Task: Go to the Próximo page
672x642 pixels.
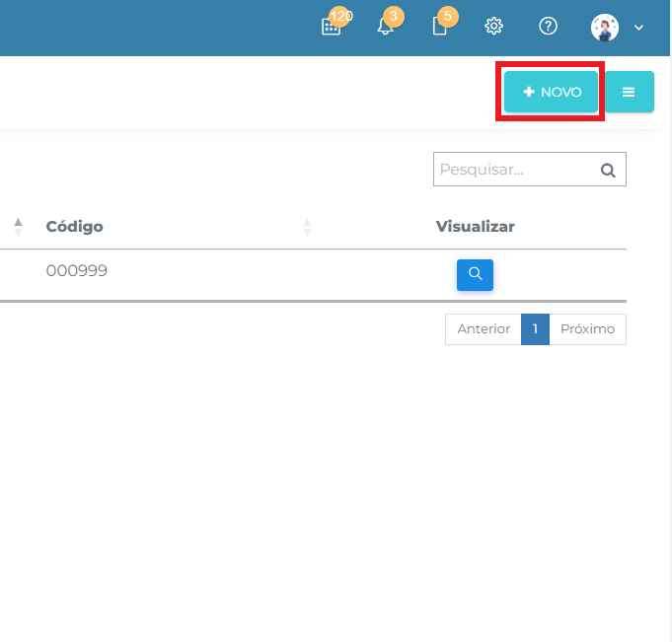Action: (x=587, y=329)
